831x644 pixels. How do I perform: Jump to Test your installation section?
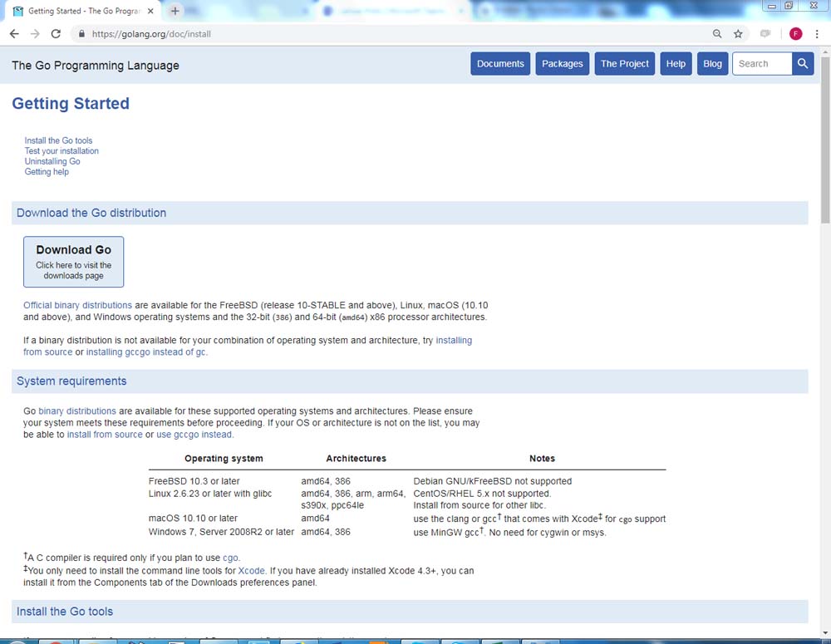tap(61, 151)
